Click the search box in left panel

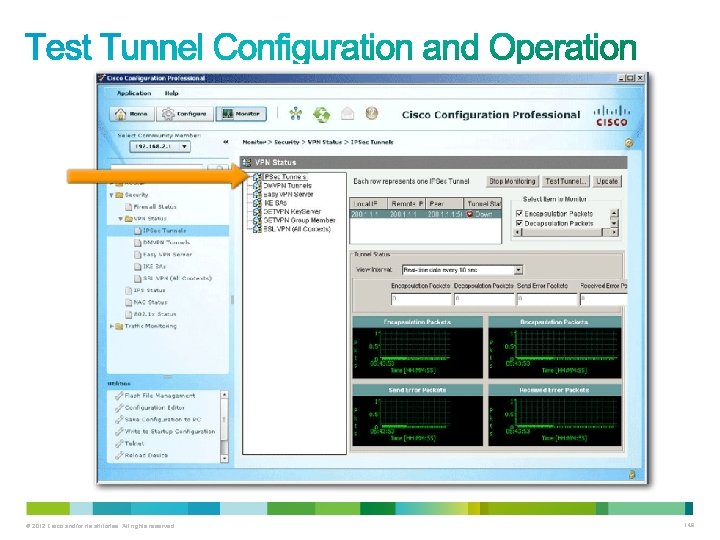tap(157, 168)
